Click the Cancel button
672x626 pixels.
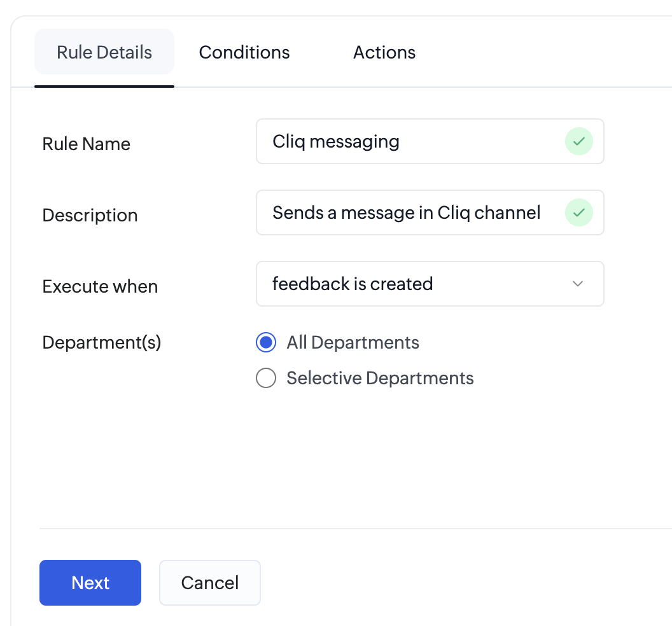209,583
